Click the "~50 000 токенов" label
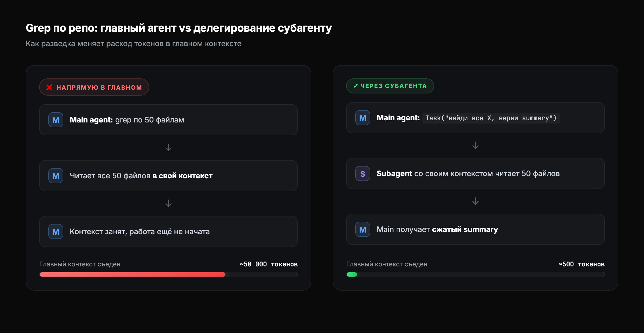Image resolution: width=644 pixels, height=333 pixels. [x=268, y=264]
